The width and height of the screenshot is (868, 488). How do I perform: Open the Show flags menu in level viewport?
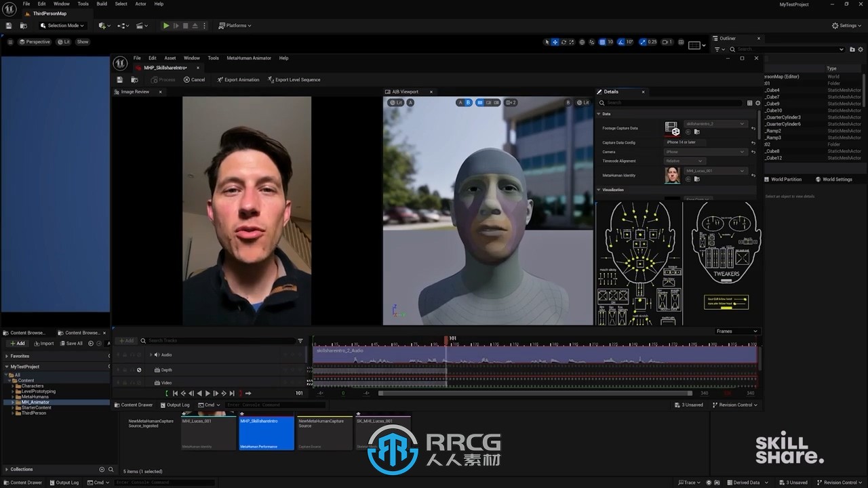click(83, 42)
